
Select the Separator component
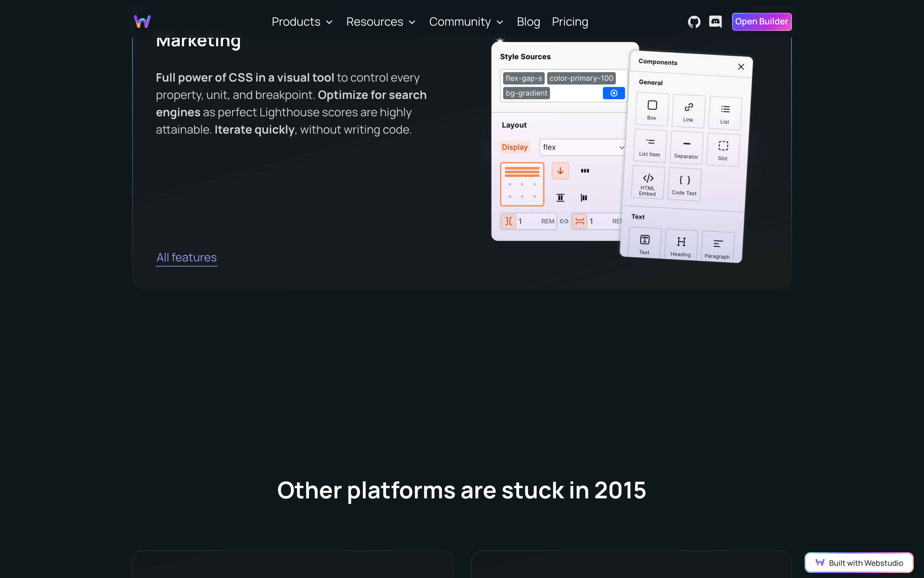point(687,148)
